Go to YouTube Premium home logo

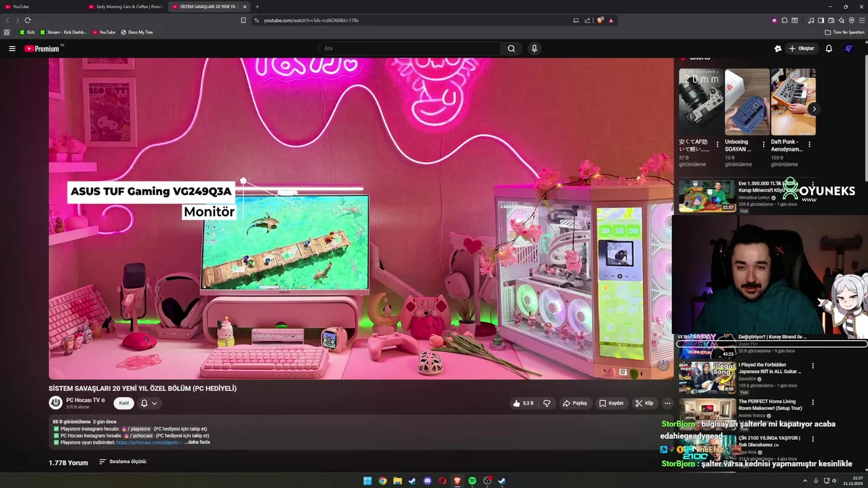[x=43, y=49]
